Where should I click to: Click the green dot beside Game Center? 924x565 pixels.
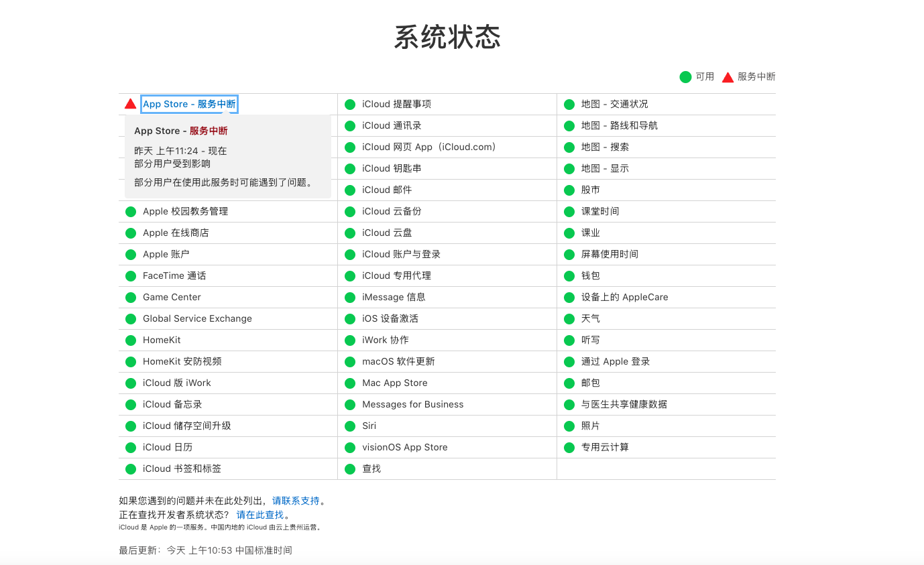click(x=131, y=298)
